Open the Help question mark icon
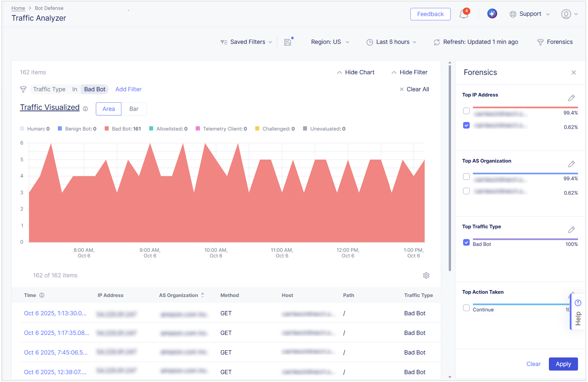 (x=578, y=303)
